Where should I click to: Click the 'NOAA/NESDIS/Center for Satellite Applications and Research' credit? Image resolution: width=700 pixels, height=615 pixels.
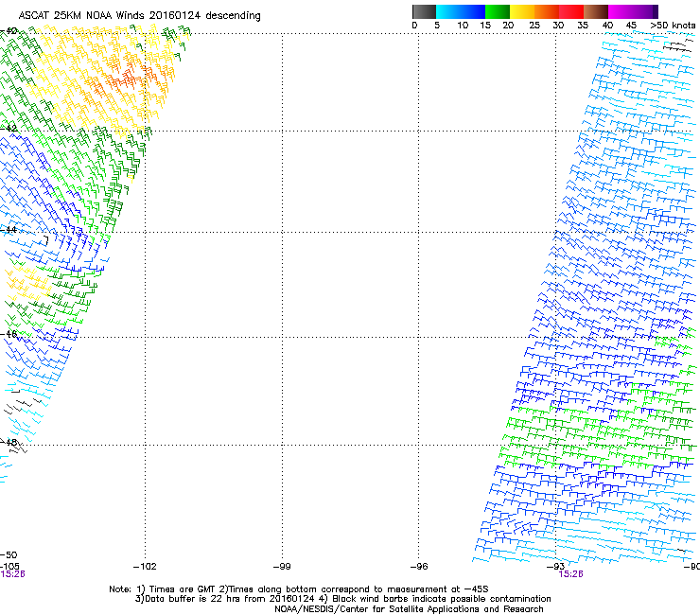(409, 609)
